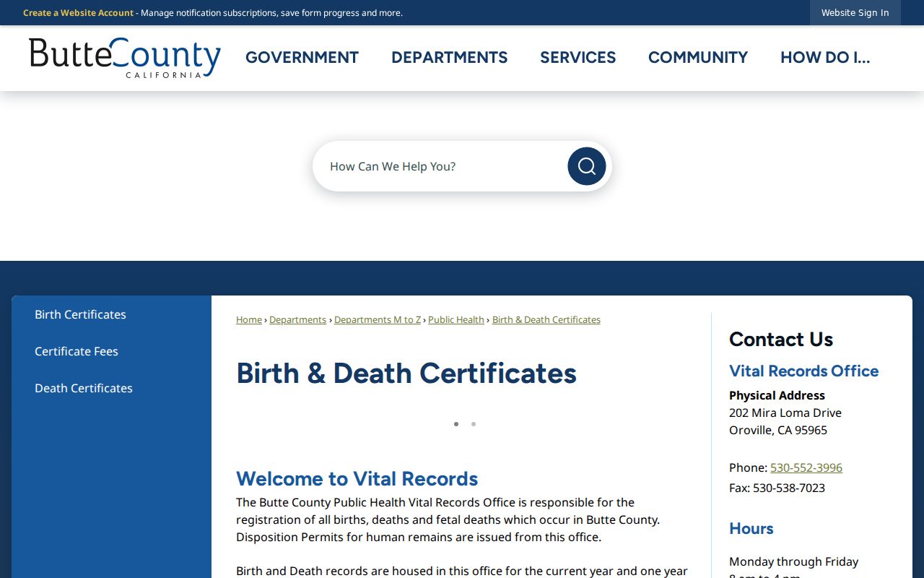This screenshot has width=924, height=578.
Task: Open Birth Certificates in the sidebar
Action: (80, 314)
